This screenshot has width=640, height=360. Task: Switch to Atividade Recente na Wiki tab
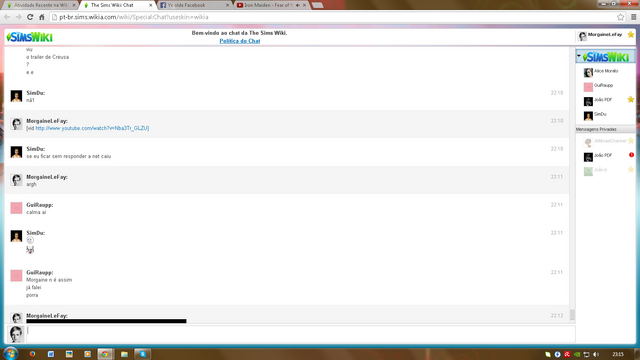pyautogui.click(x=41, y=5)
